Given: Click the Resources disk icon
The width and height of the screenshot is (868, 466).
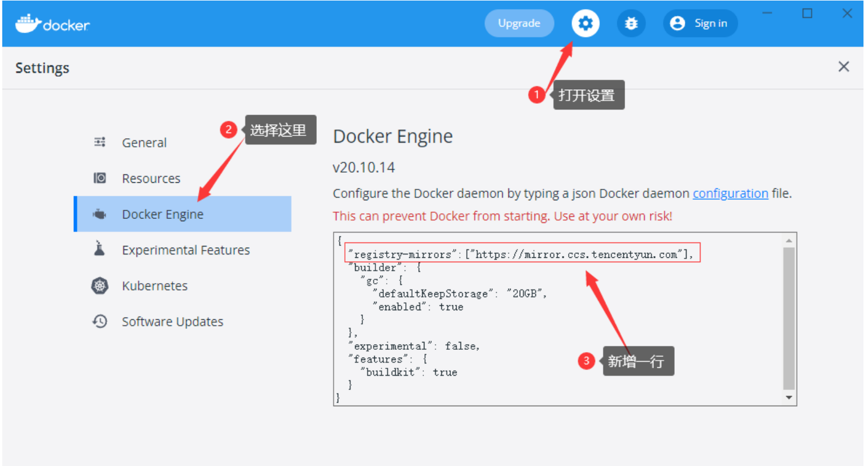Looking at the screenshot, I should coord(100,178).
